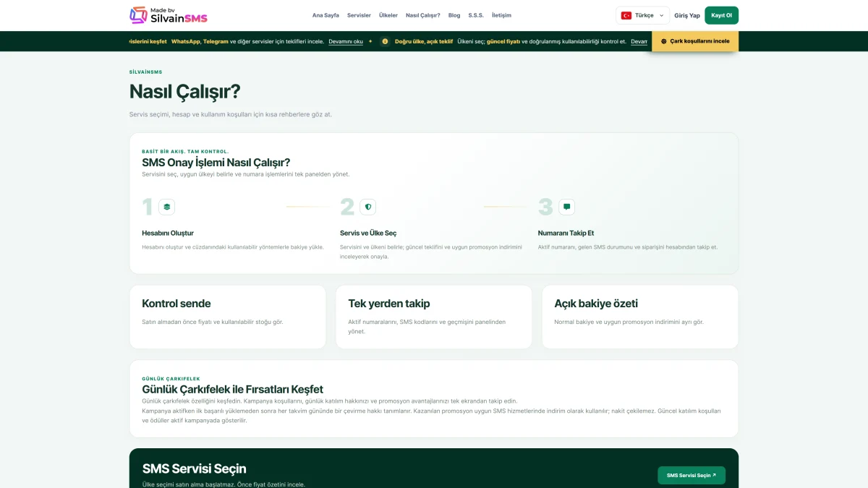Select Nasıl Çalışır? in the top menu
Viewport: 868px width, 488px height.
[x=423, y=15]
